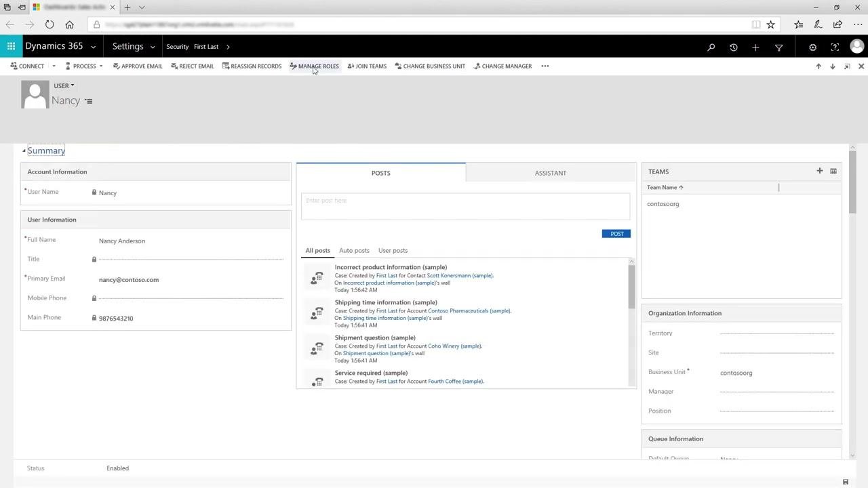Open advanced find funnel icon
868x488 pixels.
(778, 47)
